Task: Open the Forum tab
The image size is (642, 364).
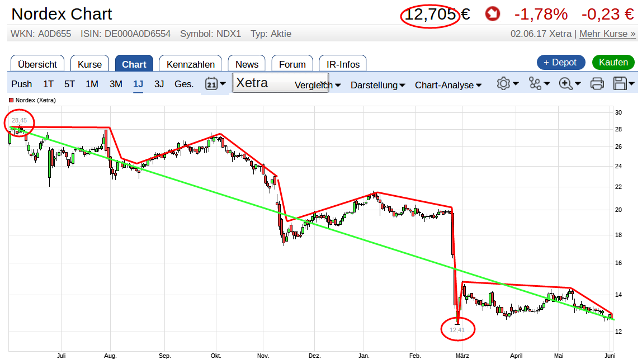Action: (x=292, y=64)
